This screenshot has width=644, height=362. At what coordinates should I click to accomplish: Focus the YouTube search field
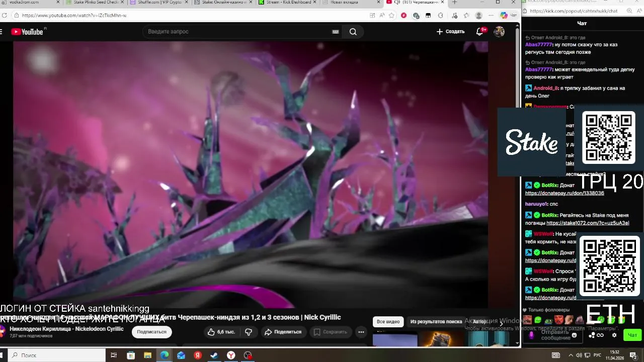point(236,32)
